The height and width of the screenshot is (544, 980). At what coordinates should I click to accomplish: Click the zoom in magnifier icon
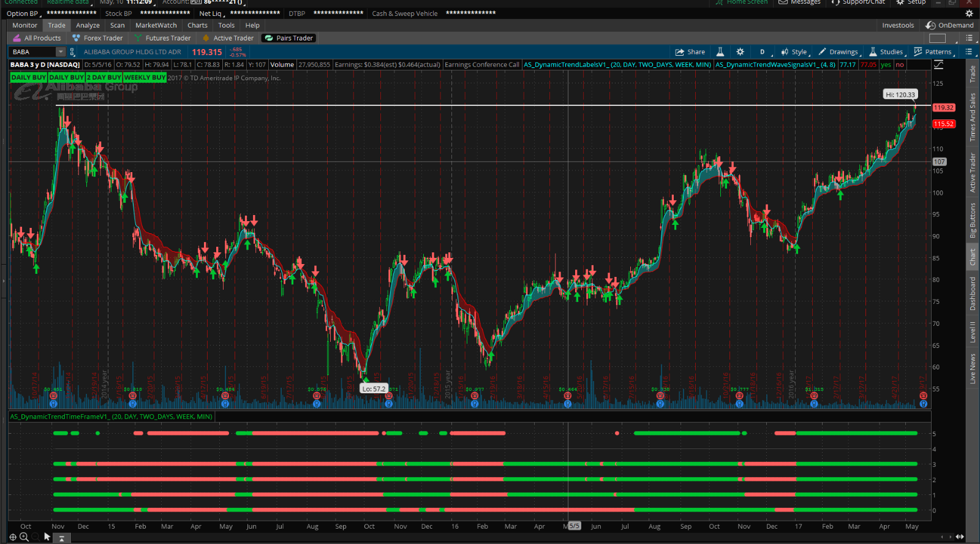coord(24,537)
